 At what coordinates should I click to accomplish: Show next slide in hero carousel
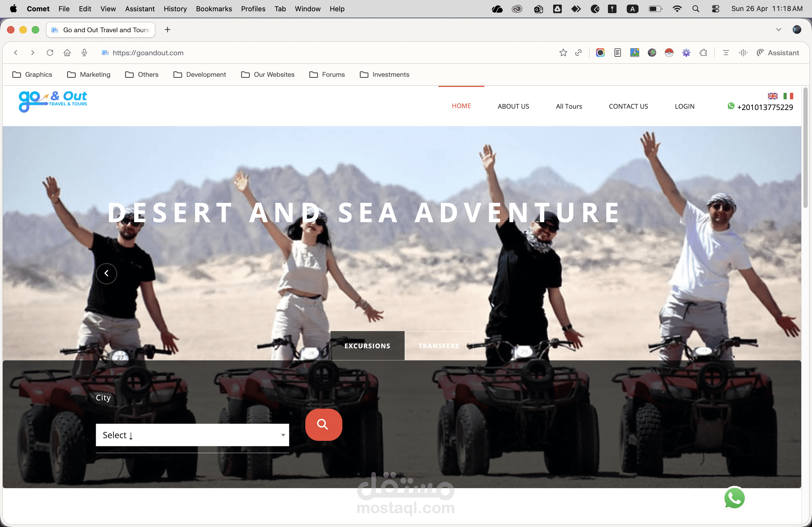pos(698,273)
